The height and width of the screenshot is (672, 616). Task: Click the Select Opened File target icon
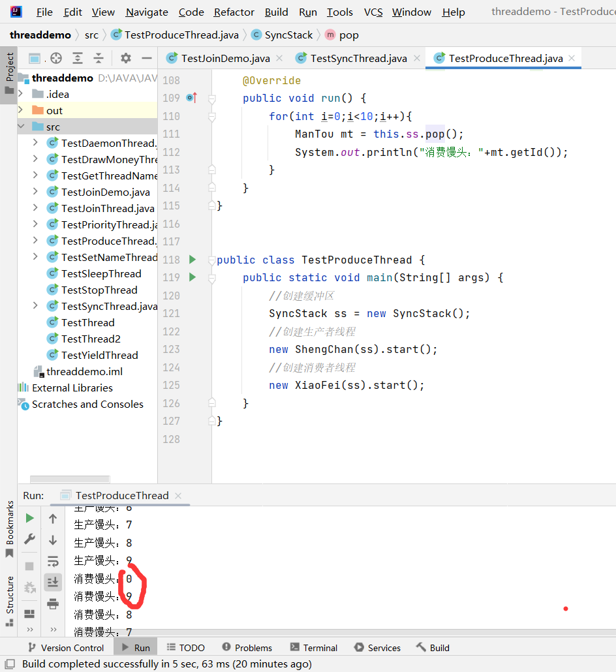[56, 58]
